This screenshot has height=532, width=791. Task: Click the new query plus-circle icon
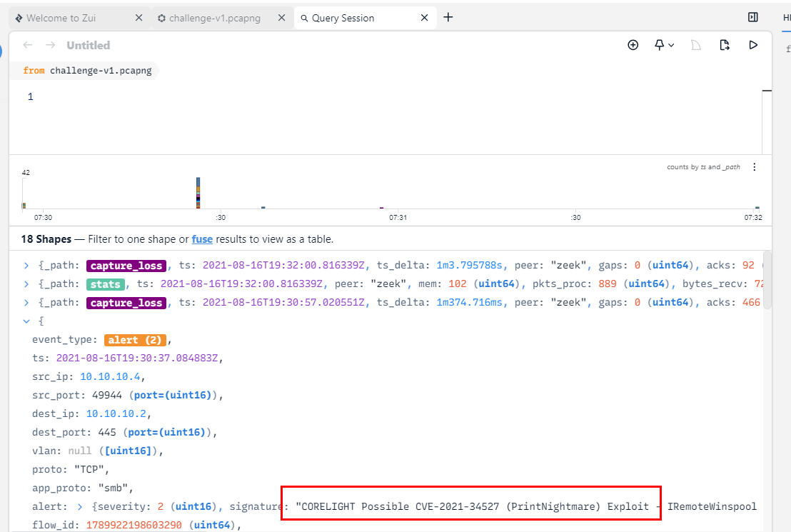point(633,45)
